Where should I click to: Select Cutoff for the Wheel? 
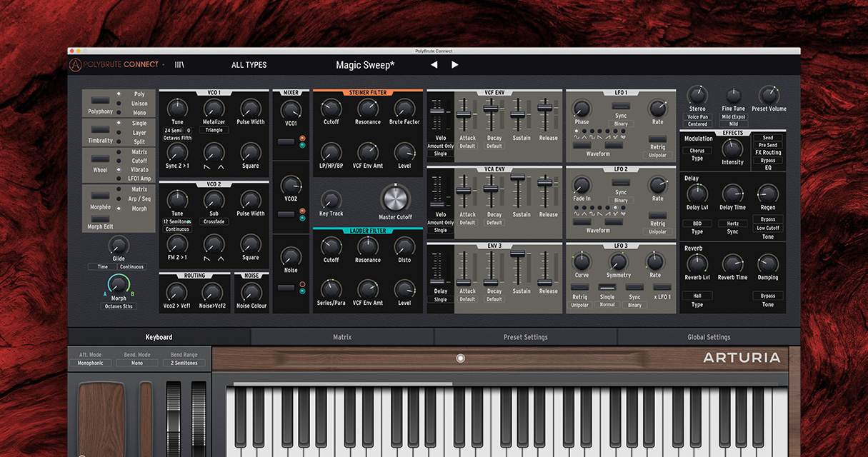(140, 161)
